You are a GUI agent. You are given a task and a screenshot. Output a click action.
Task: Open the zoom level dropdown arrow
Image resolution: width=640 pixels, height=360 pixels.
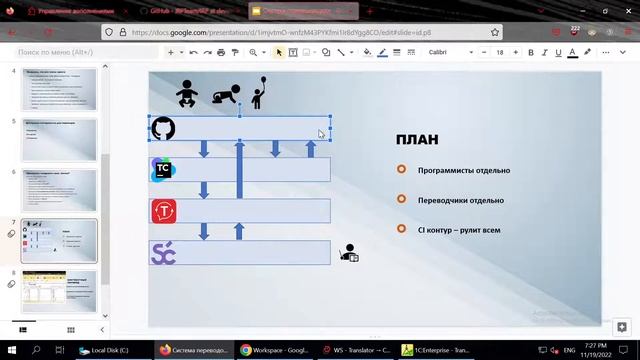point(264,52)
